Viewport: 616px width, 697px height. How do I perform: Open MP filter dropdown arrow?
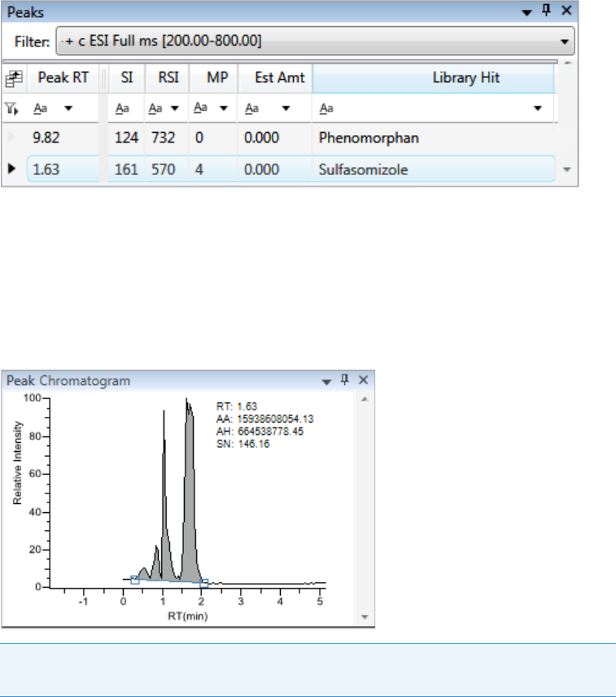click(x=224, y=108)
